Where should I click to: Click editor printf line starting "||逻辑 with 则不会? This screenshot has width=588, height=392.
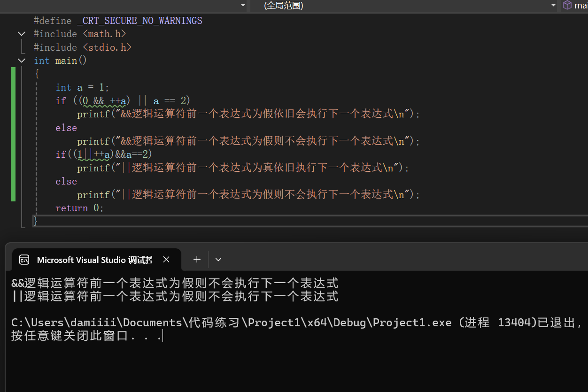248,195
